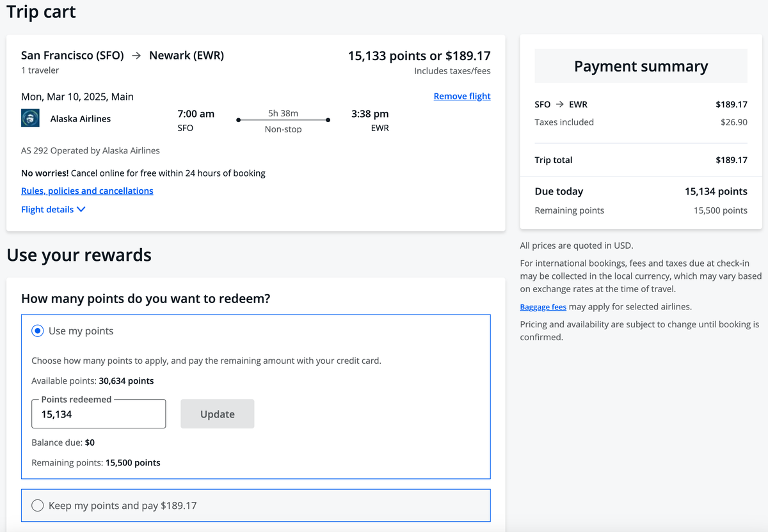Click the Trip total $189.17 amount

731,160
